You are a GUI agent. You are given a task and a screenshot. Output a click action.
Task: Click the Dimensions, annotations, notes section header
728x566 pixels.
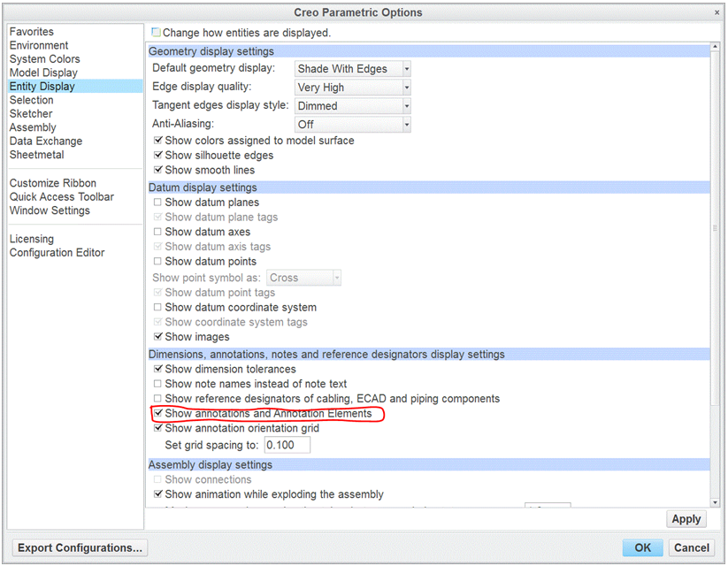coord(429,355)
